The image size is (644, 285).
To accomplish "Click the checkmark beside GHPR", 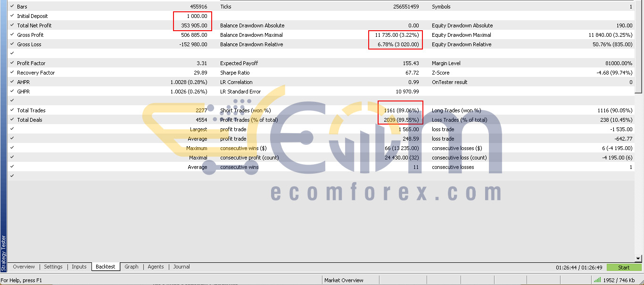I will 12,92.
